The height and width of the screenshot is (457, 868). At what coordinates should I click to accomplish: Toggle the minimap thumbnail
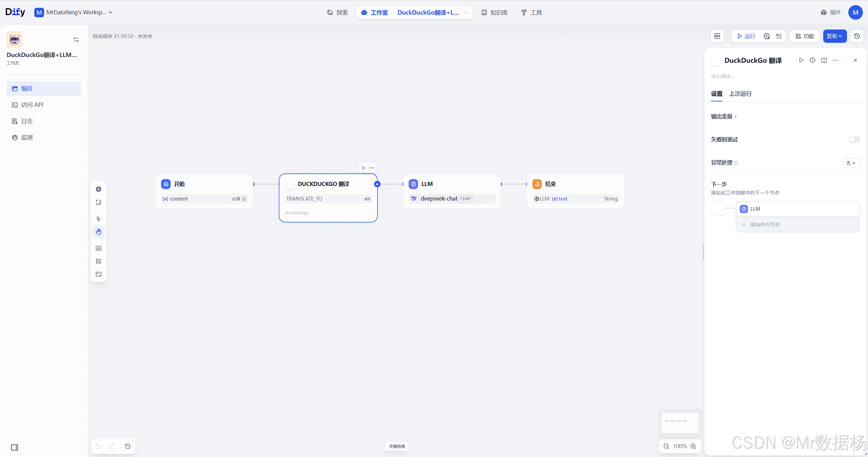(680, 423)
